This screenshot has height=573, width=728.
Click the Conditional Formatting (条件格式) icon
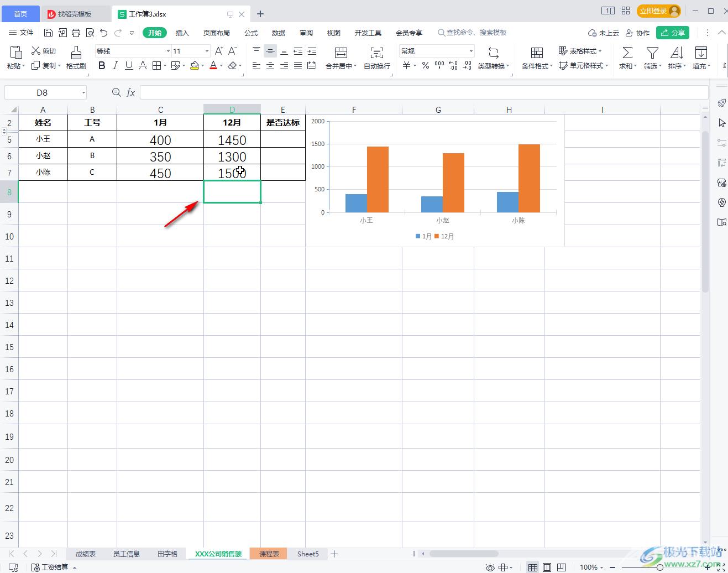(537, 53)
